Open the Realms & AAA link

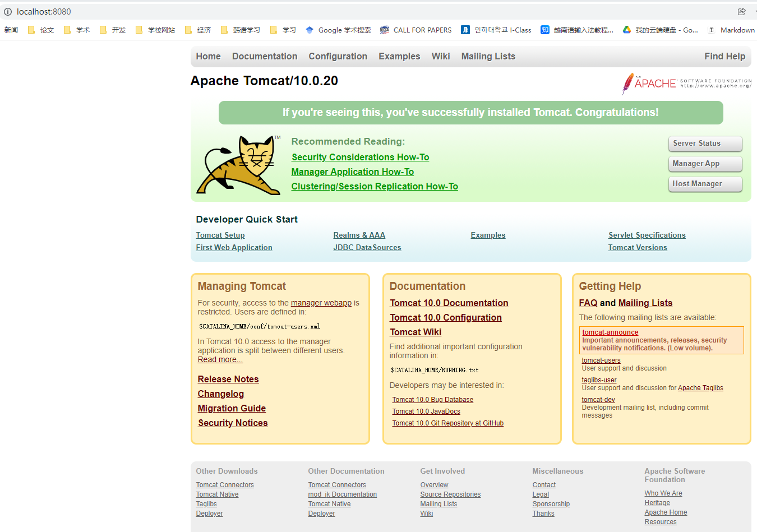tap(359, 235)
